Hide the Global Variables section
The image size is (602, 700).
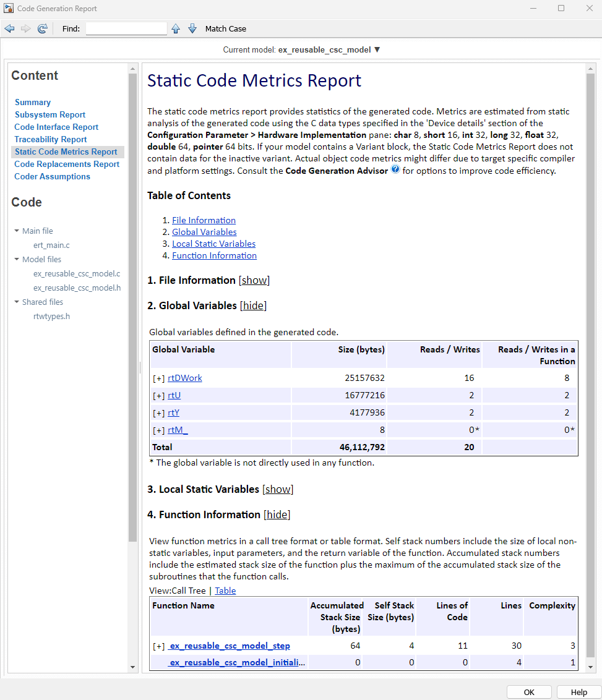coord(253,305)
